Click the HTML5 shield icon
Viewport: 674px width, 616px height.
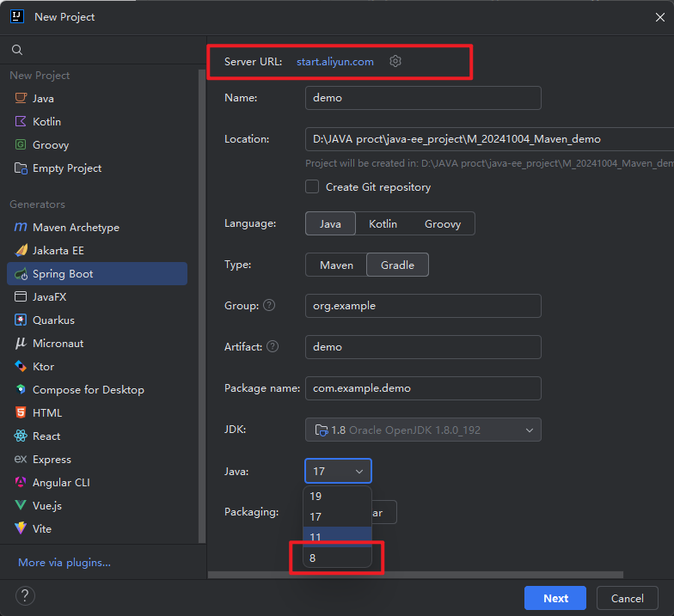(x=21, y=412)
